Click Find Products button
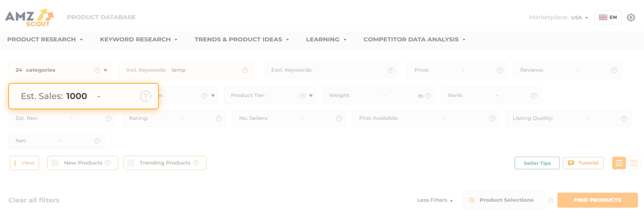This screenshot has width=644, height=218. click(598, 200)
